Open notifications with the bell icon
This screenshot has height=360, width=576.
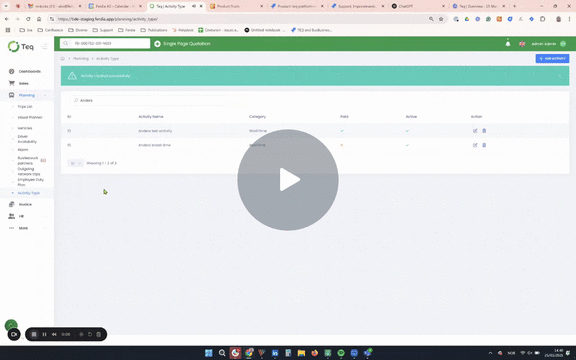click(x=508, y=44)
